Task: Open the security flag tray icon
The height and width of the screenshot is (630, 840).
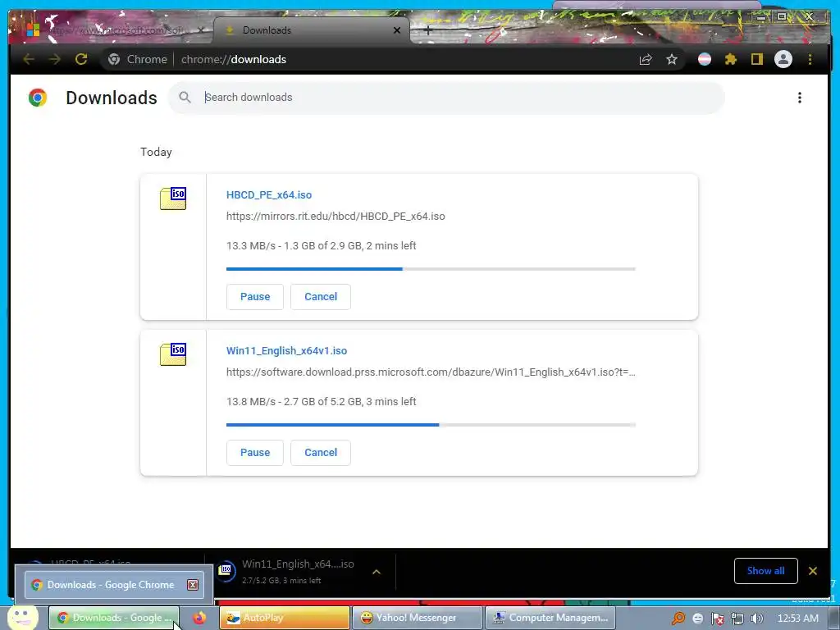Action: (x=717, y=619)
